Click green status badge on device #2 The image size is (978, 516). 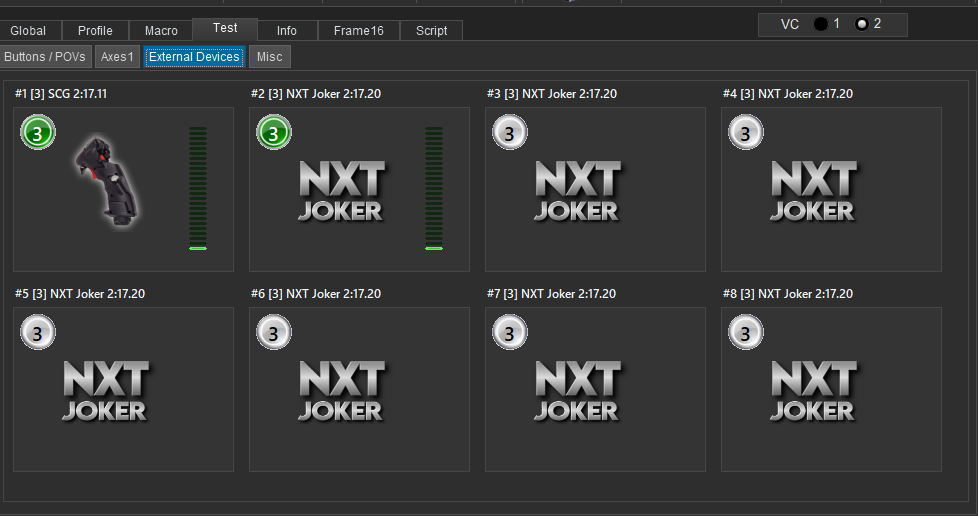(274, 132)
